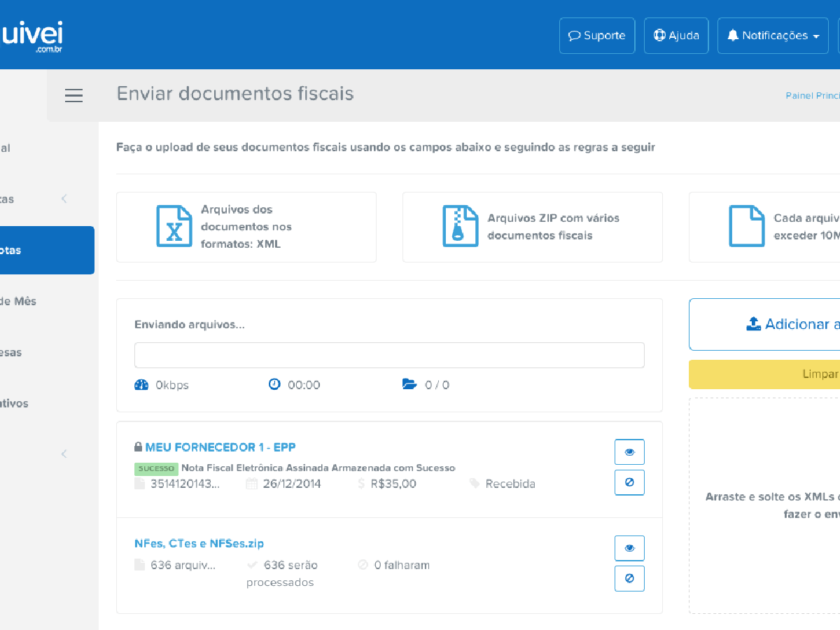Toggle the hamburger sidebar menu
The width and height of the screenshot is (840, 630).
[x=73, y=96]
